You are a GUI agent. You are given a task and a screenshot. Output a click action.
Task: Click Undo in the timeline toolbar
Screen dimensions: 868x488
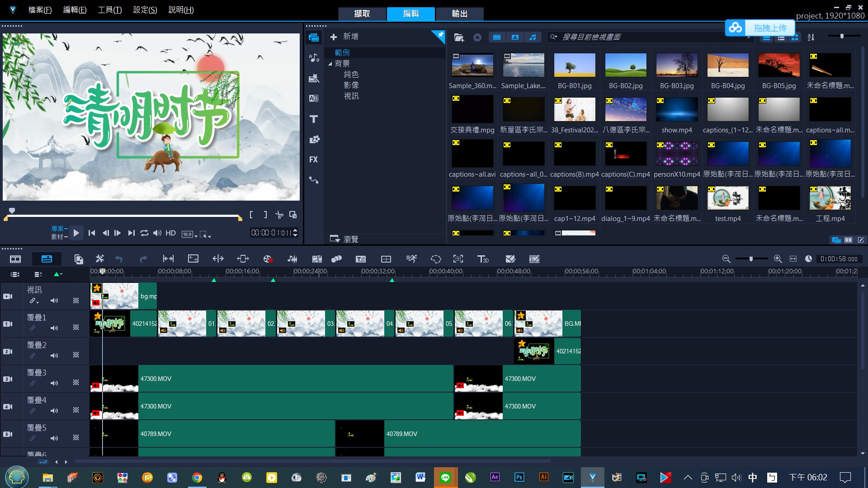[x=119, y=259]
